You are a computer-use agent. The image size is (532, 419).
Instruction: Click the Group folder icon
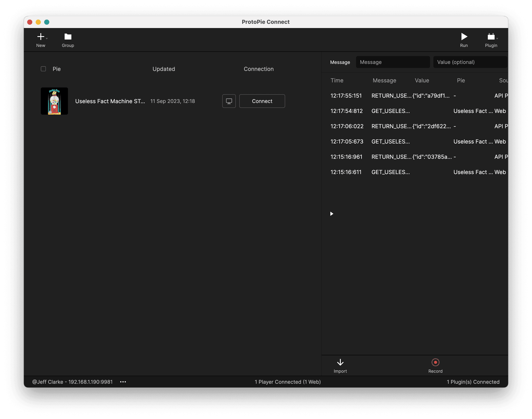pyautogui.click(x=68, y=37)
